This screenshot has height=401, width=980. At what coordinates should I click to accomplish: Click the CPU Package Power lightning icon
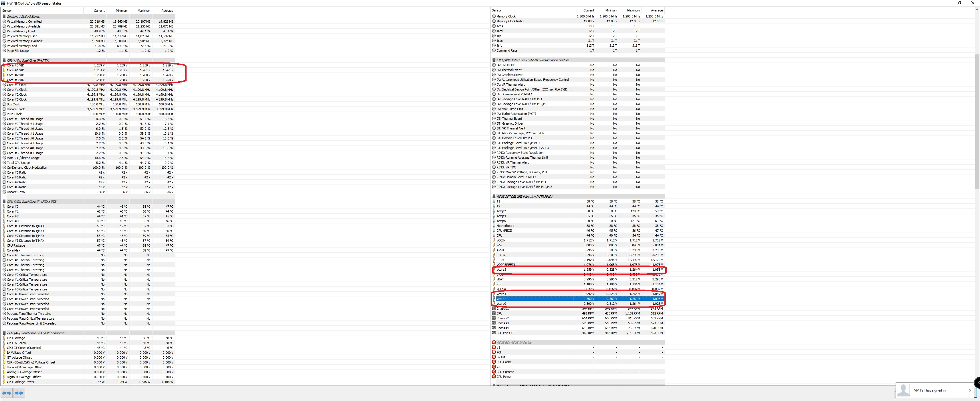coord(4,382)
